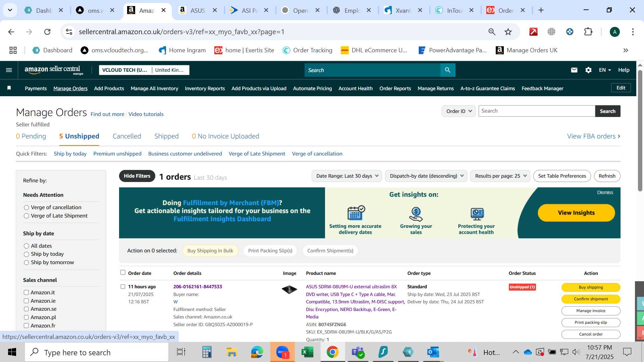This screenshot has height=362, width=644.
Task: Open browser tab search chevron
Action: [x=10, y=10]
